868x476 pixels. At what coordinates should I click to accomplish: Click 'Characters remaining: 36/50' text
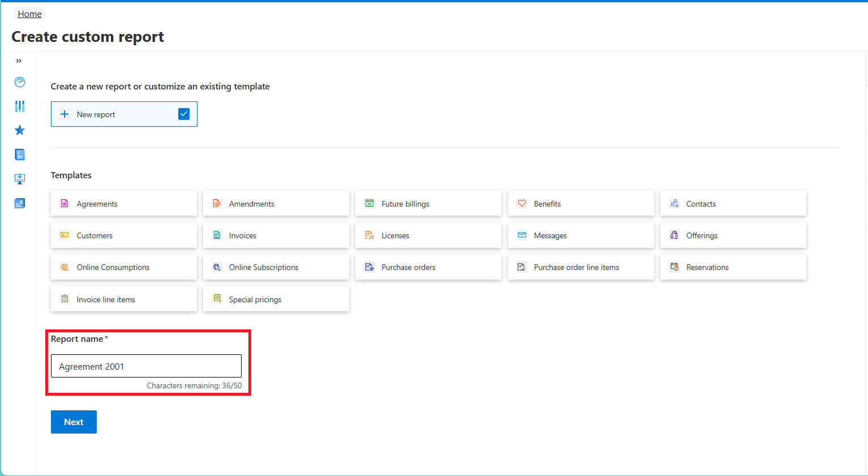(194, 386)
